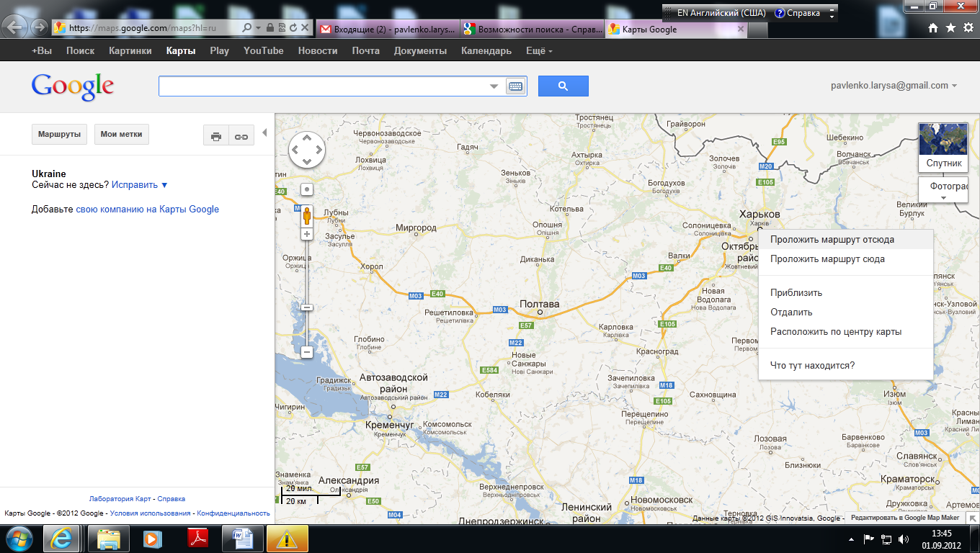
Task: Open Почта in the Google bar
Action: 366,51
